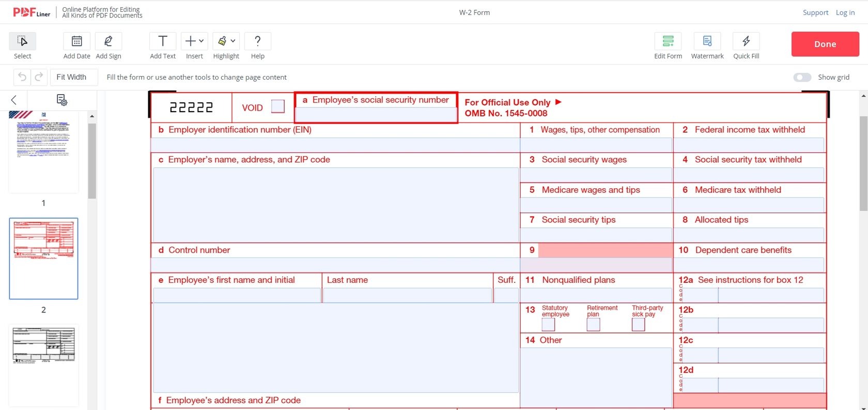
Task: Click the Done button
Action: coord(825,44)
